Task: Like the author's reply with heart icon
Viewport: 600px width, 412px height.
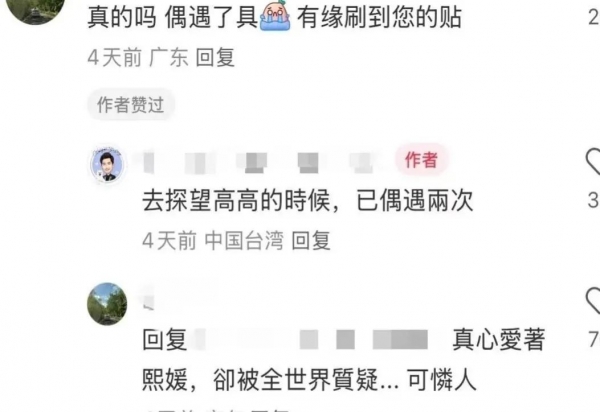Action: click(593, 161)
